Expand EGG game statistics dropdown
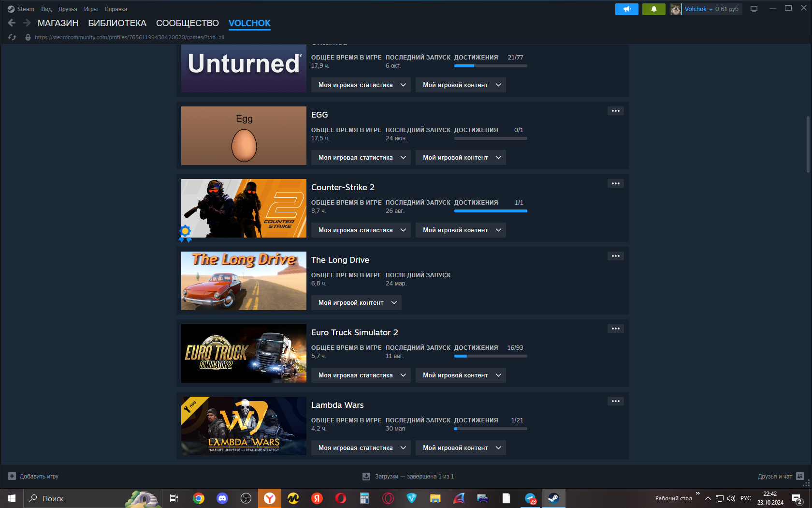Image resolution: width=812 pixels, height=508 pixels. click(361, 158)
